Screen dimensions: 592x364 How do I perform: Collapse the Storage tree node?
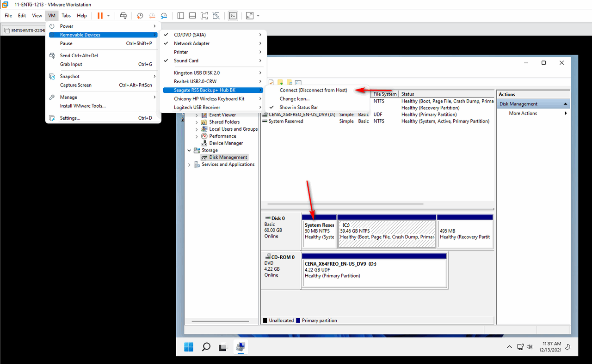tap(189, 150)
